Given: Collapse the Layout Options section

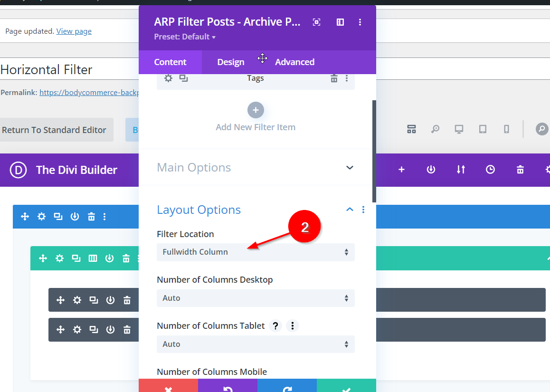Looking at the screenshot, I should pyautogui.click(x=350, y=210).
